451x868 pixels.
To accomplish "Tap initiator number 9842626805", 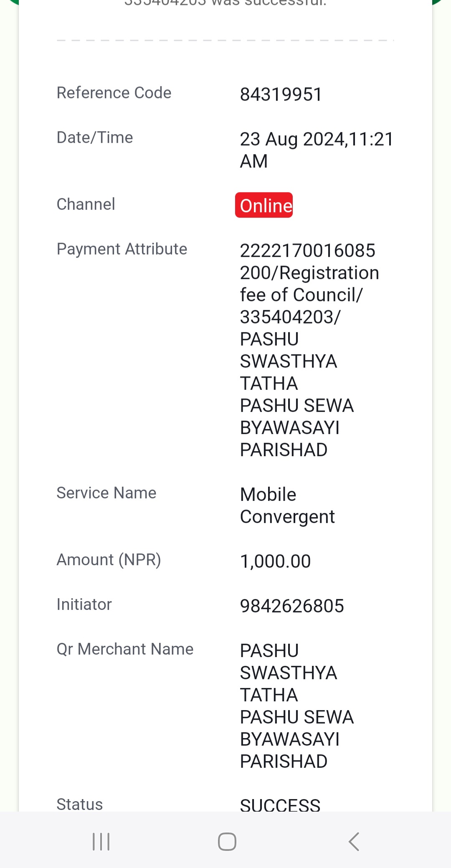I will [x=292, y=606].
